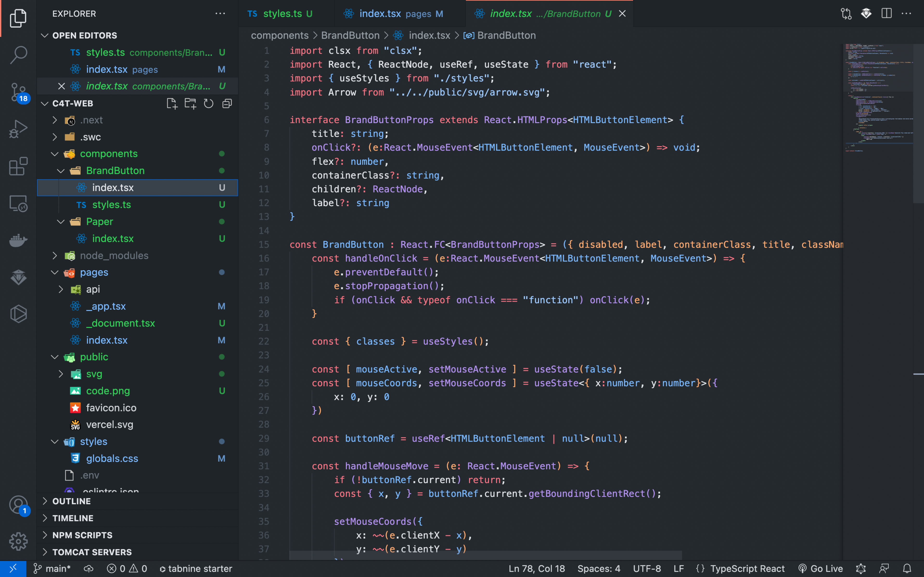Click the main* git branch button
924x577 pixels.
point(52,569)
